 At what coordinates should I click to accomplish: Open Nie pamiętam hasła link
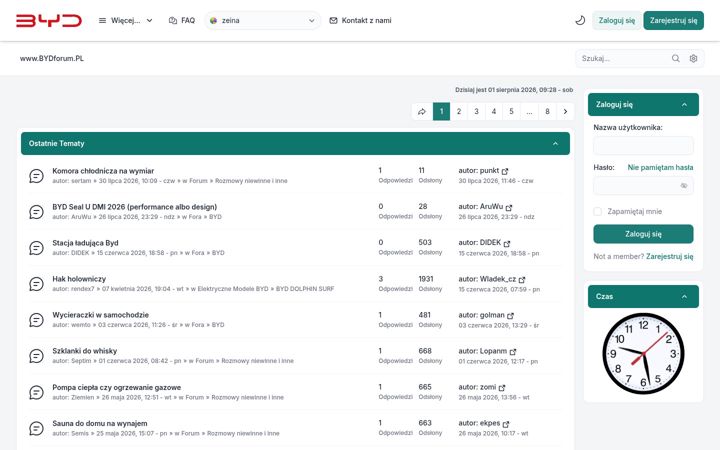click(x=660, y=168)
